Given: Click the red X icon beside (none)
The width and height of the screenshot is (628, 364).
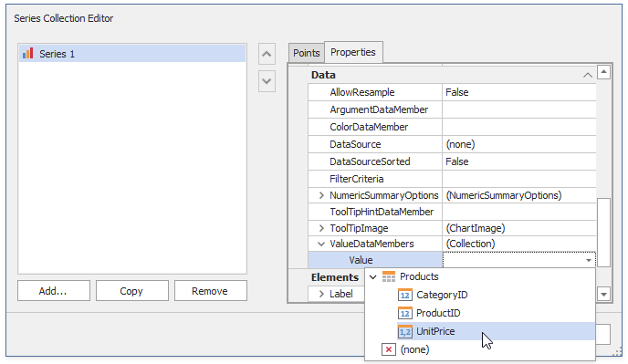Looking at the screenshot, I should tap(389, 349).
